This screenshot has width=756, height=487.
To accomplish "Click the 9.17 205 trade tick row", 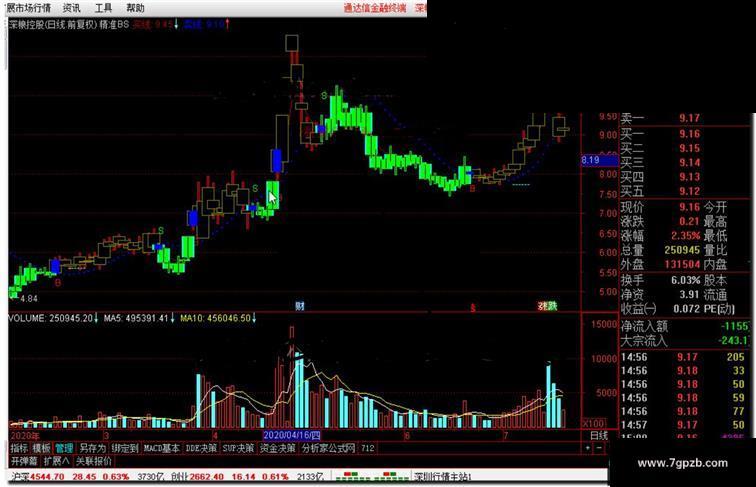I will pyautogui.click(x=683, y=357).
